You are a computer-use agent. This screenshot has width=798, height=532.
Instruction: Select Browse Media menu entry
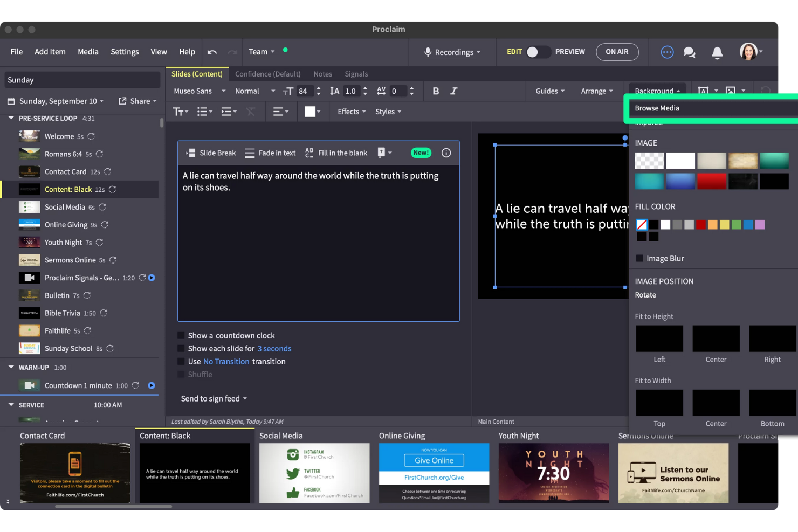pyautogui.click(x=713, y=108)
